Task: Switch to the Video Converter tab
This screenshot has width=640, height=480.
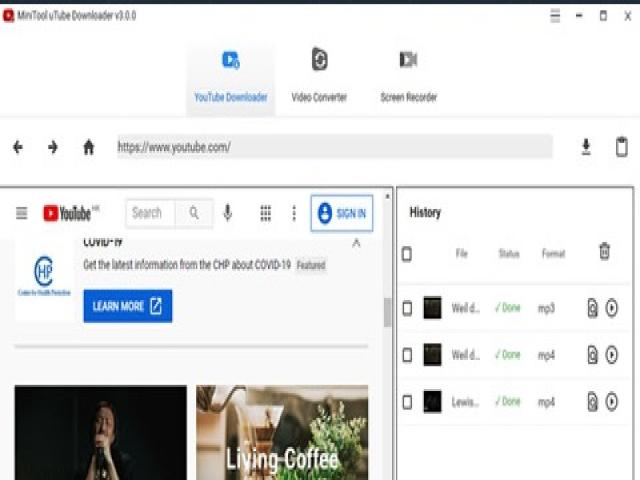Action: [319, 77]
